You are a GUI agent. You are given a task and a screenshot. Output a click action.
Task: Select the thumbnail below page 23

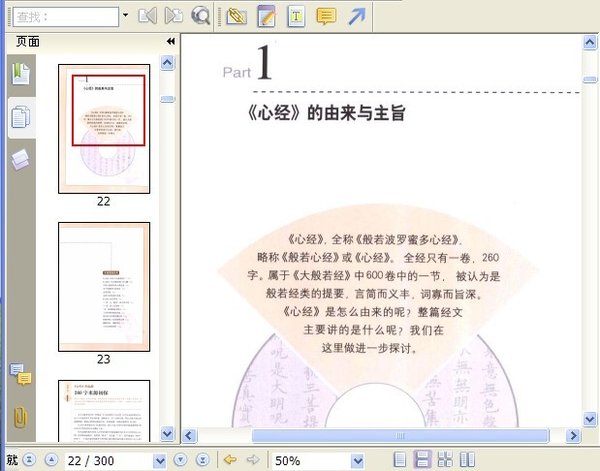[104, 411]
